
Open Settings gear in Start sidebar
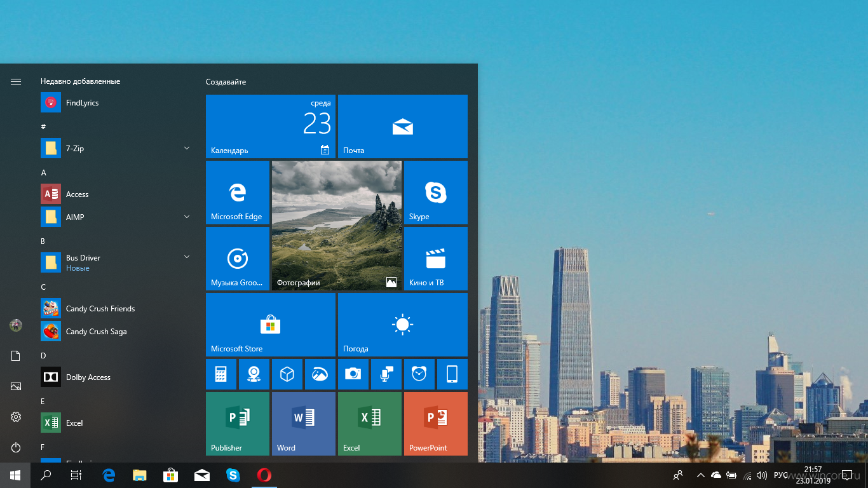click(16, 417)
